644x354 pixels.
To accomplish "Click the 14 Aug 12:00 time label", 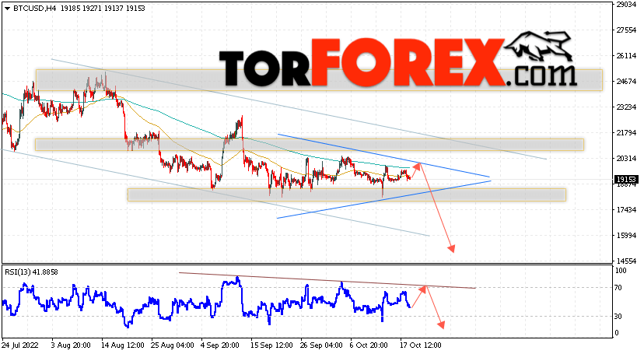I will 121,345.
